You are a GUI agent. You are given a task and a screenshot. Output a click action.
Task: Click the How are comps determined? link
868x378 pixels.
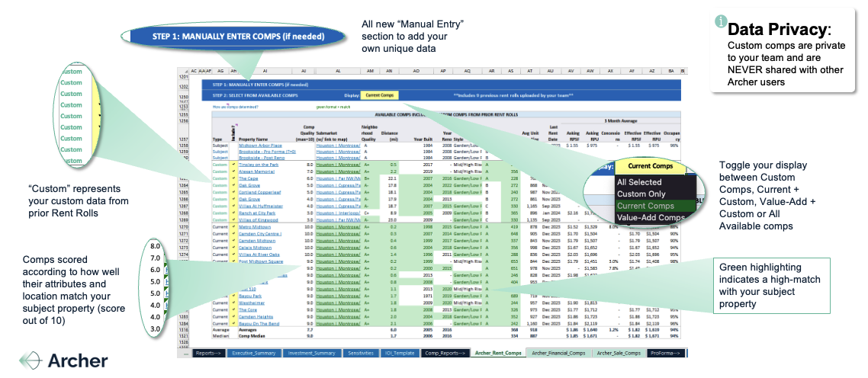point(235,106)
